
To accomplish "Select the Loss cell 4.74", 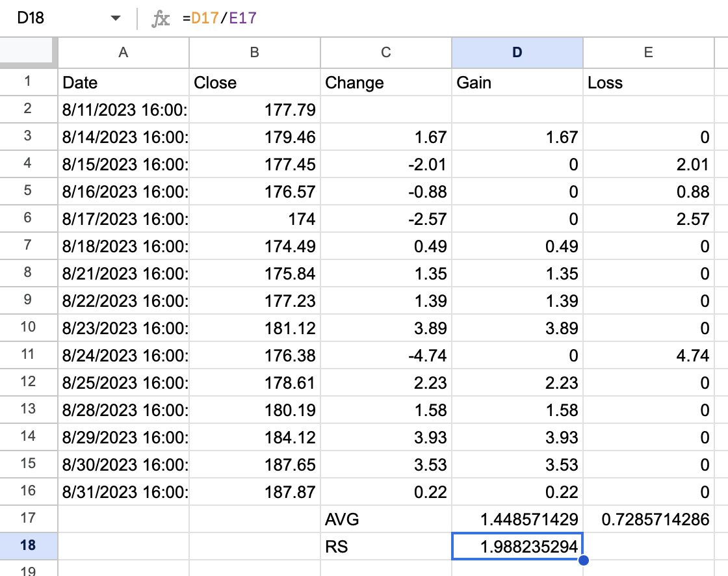I will [649, 356].
